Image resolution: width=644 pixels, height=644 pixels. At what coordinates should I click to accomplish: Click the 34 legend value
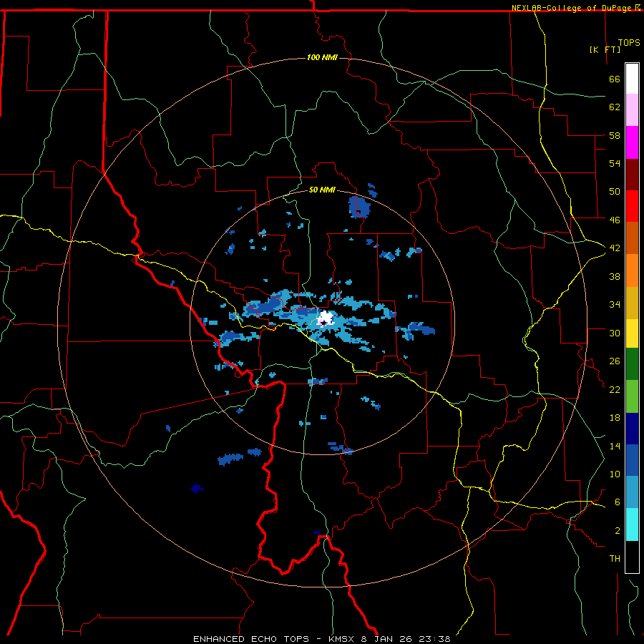click(x=615, y=305)
